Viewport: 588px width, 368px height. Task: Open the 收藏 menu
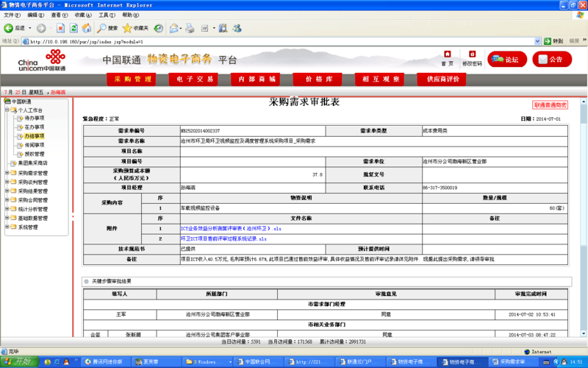[83, 15]
